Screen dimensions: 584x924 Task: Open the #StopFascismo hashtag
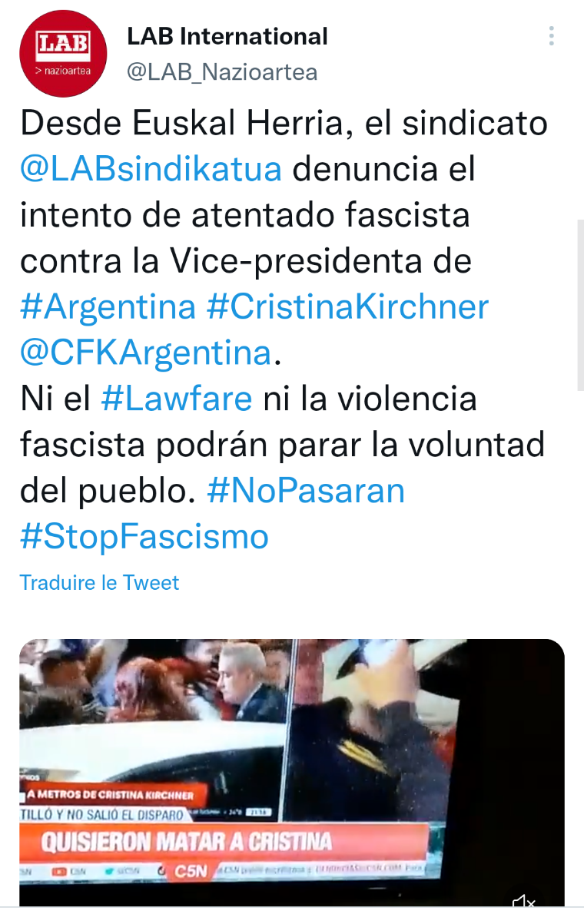click(144, 537)
